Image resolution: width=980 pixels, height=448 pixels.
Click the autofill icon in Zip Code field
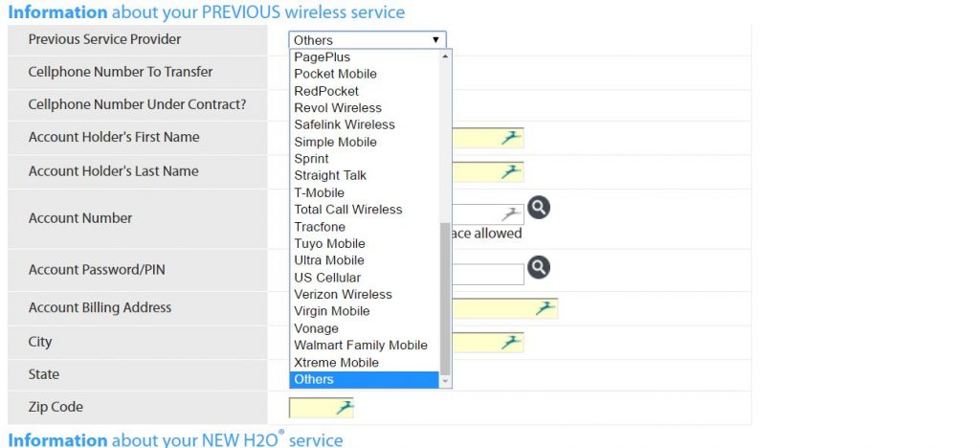point(344,408)
